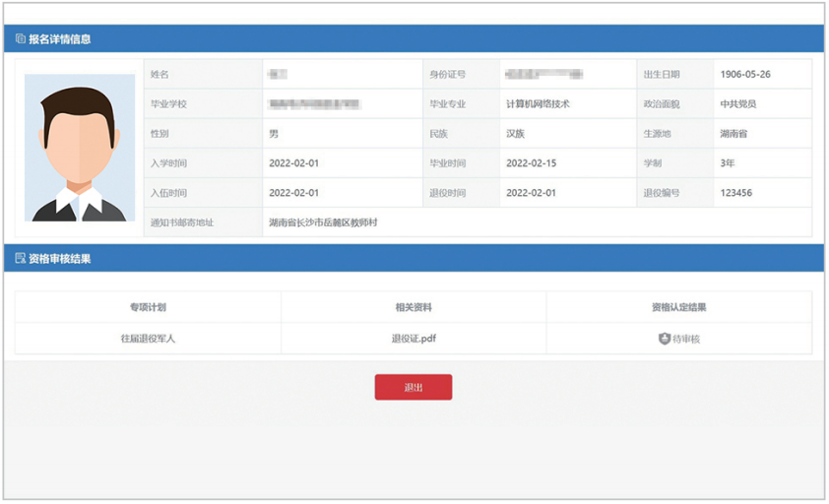Click the 资格认定结果 column header
The image size is (829, 504).
click(x=678, y=307)
